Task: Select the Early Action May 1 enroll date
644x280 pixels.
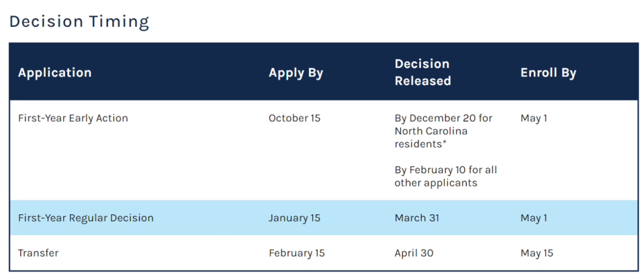Action: pos(533,118)
